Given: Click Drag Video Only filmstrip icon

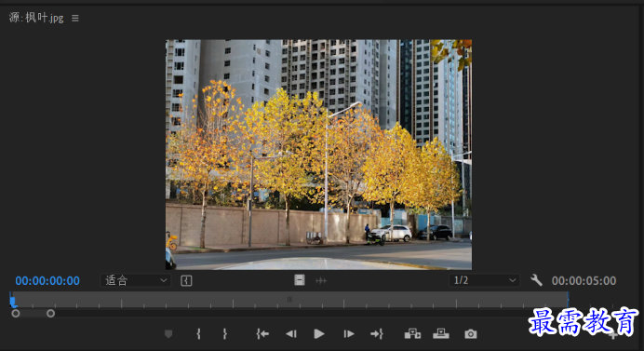Looking at the screenshot, I should [x=300, y=280].
